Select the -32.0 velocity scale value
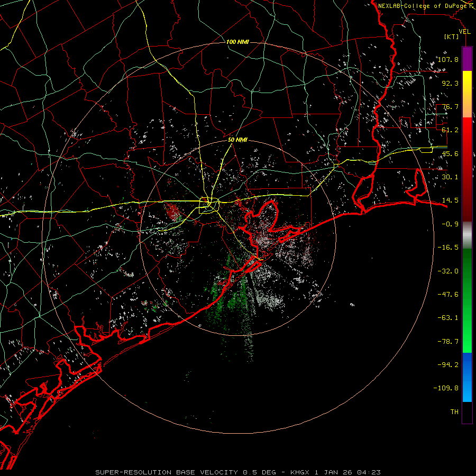Image resolution: width=476 pixels, height=476 pixels. 448,271
